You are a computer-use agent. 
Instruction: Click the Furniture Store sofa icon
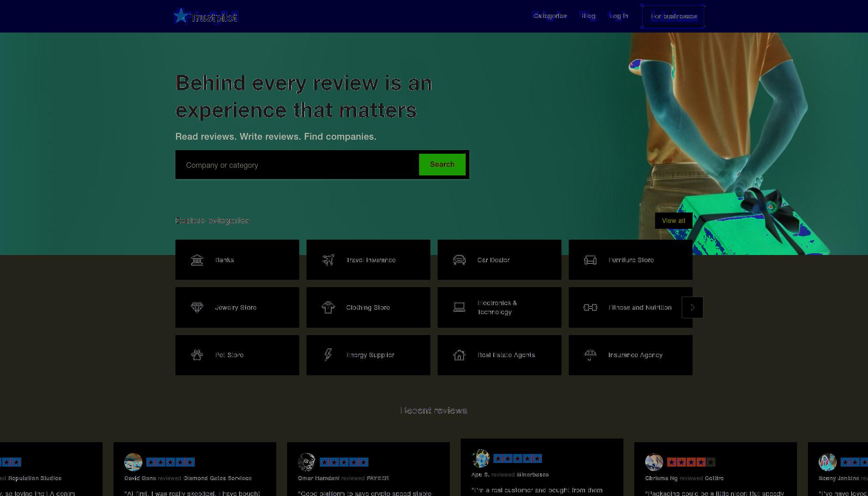click(x=590, y=260)
